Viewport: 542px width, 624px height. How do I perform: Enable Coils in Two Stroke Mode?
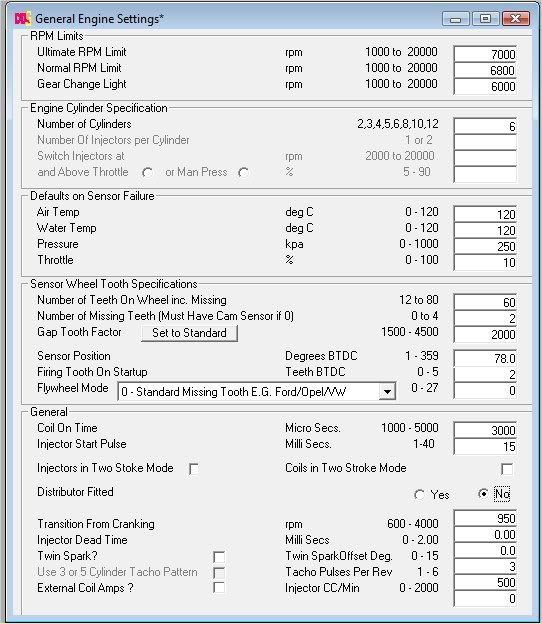pyautogui.click(x=507, y=469)
